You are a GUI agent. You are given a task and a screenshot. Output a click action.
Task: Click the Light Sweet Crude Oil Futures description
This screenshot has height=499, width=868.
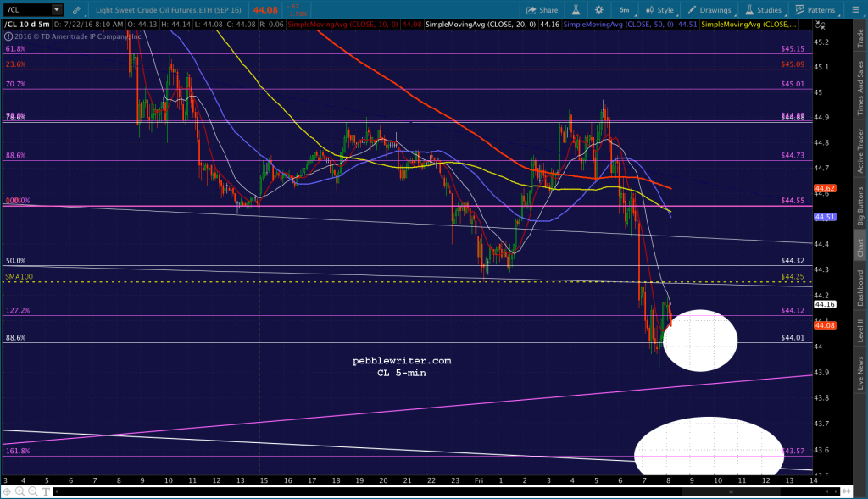click(169, 10)
